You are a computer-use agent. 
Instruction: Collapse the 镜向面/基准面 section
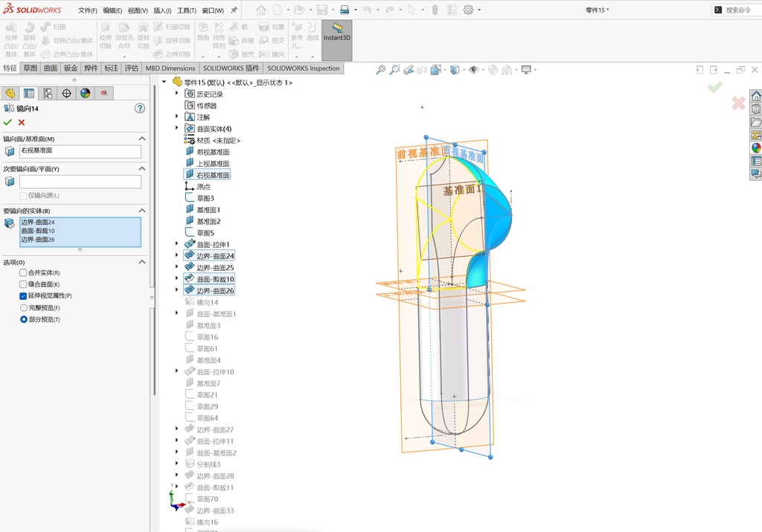pos(142,138)
